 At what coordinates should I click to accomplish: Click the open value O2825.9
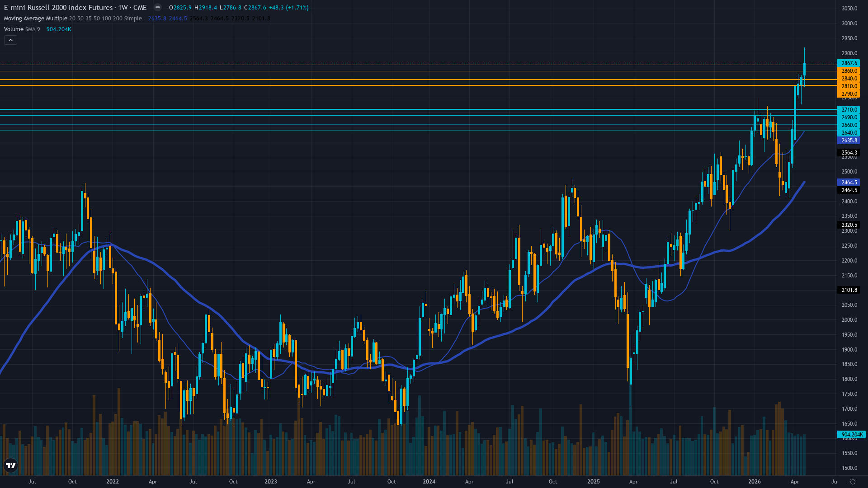coord(180,8)
